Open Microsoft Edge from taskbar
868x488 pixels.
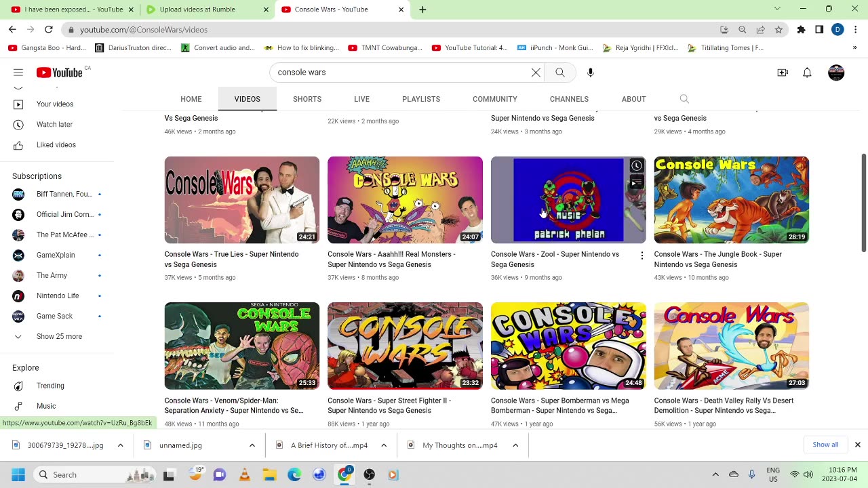point(294,474)
